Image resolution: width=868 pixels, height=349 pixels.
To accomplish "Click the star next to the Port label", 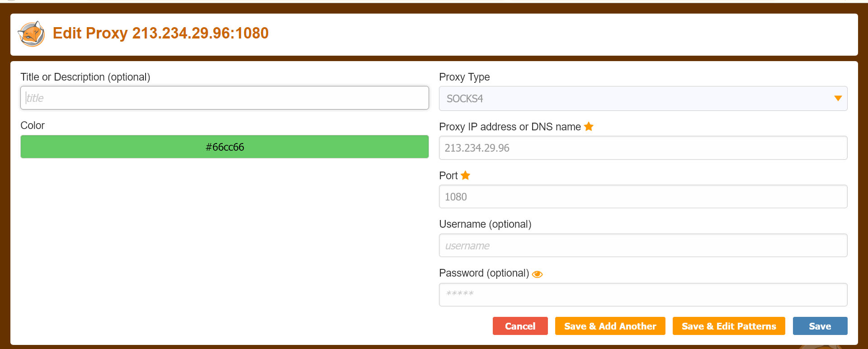I will (465, 175).
